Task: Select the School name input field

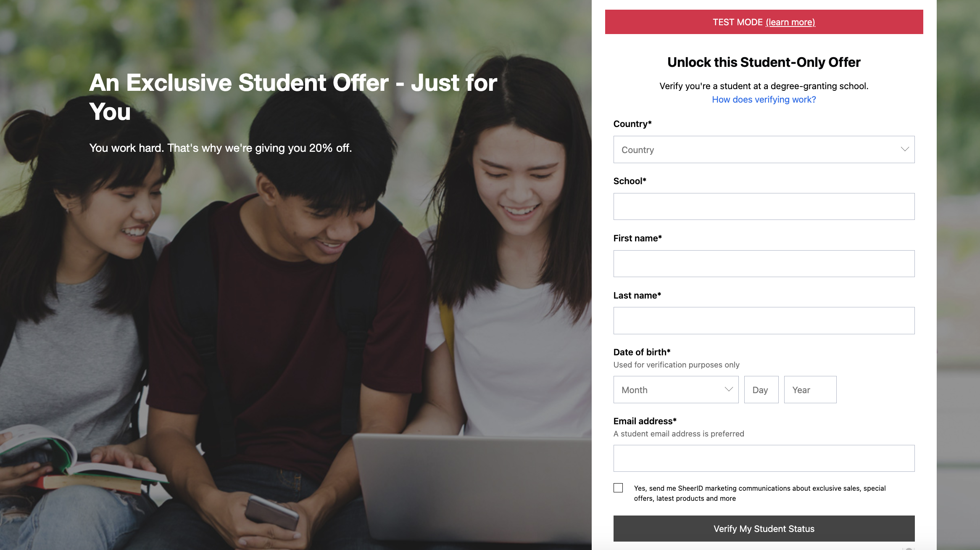Action: pyautogui.click(x=763, y=207)
